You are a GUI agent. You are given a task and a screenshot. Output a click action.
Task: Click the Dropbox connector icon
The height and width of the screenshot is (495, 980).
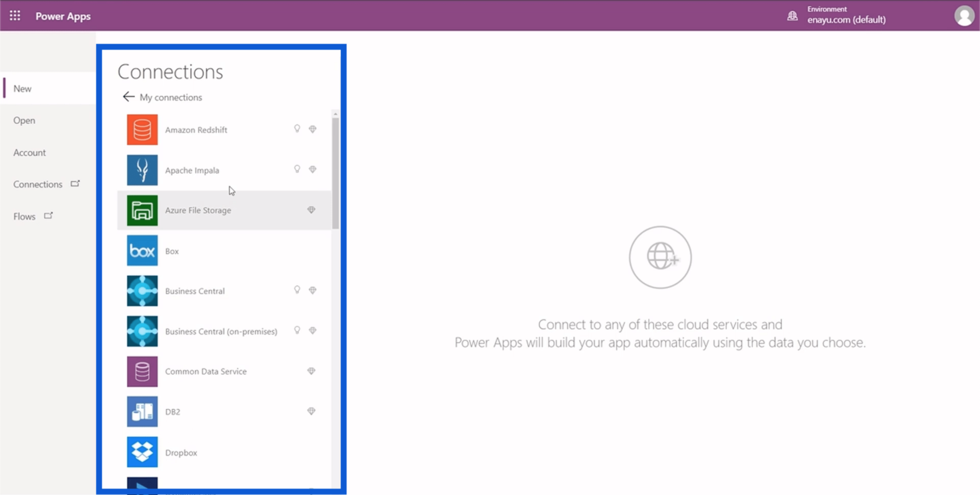(x=142, y=452)
